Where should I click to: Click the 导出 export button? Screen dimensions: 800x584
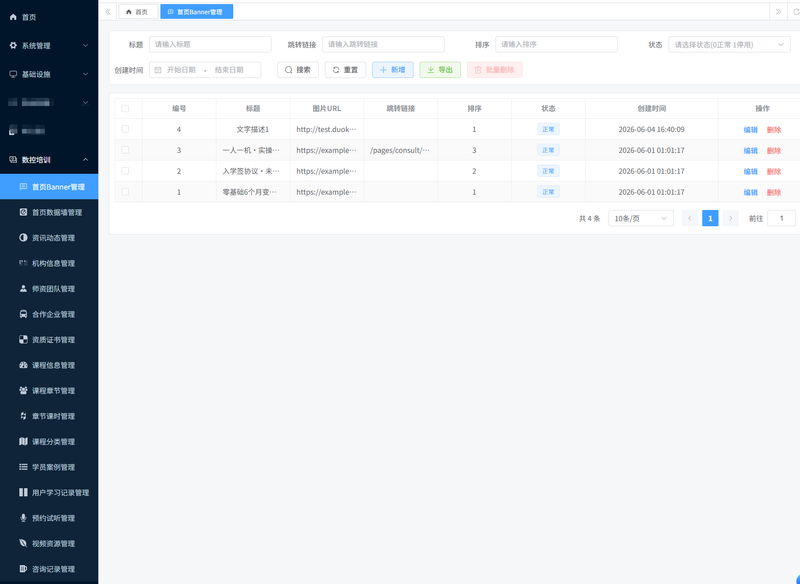pos(440,70)
